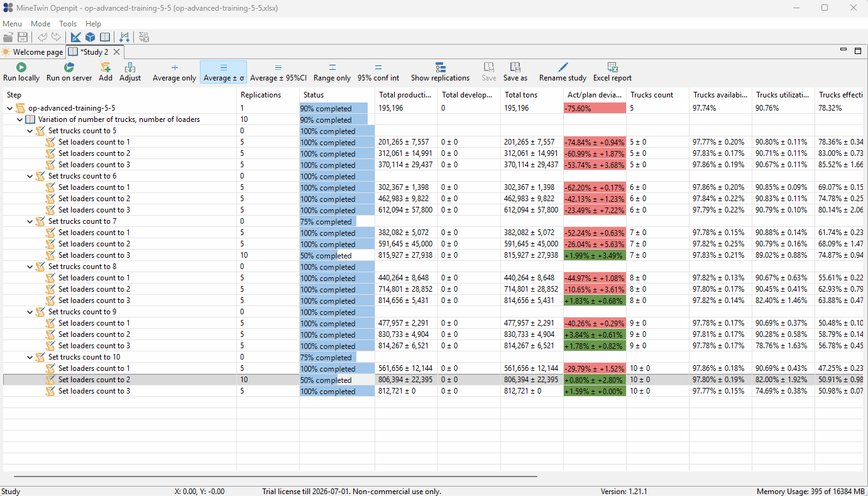868x496 pixels.
Task: Switch to the Welcome page tab
Action: (x=32, y=52)
